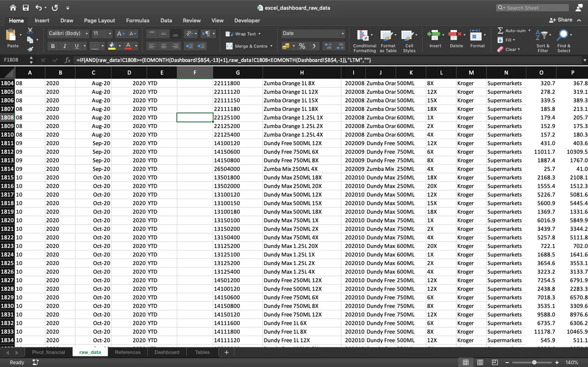Click Wrap Text button

242,34
